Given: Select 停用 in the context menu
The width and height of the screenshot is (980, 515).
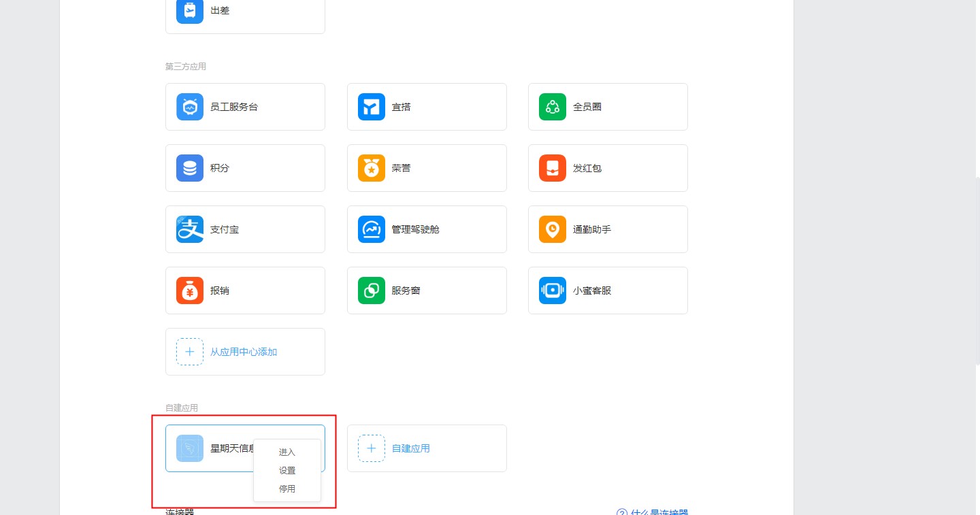Looking at the screenshot, I should (287, 489).
